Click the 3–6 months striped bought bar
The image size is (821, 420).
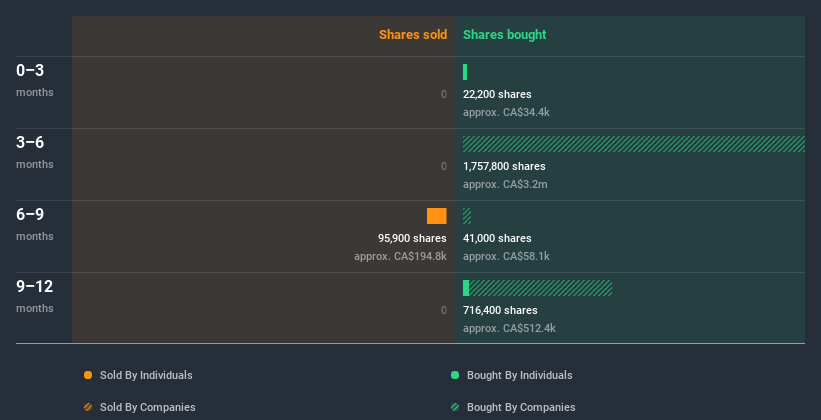click(x=634, y=144)
